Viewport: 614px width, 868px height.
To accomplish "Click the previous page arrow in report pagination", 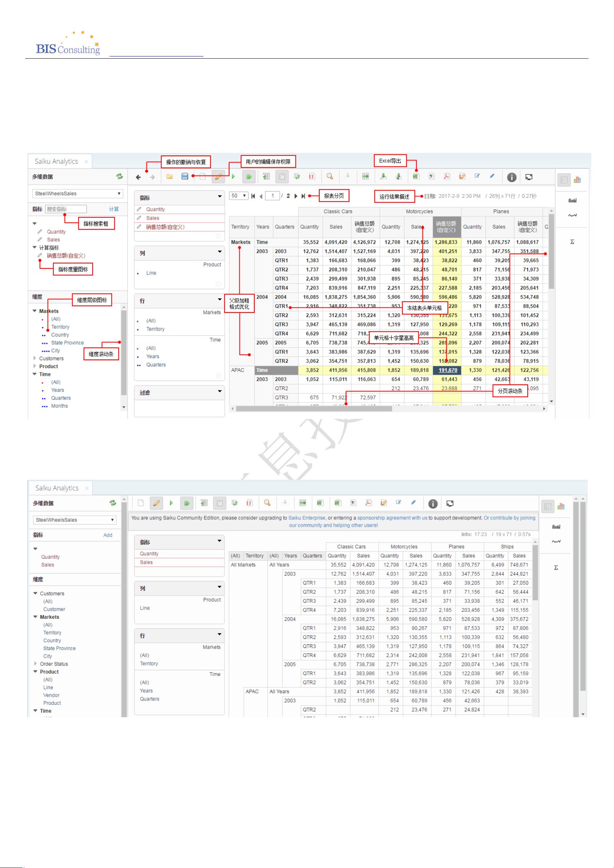I will 261,196.
